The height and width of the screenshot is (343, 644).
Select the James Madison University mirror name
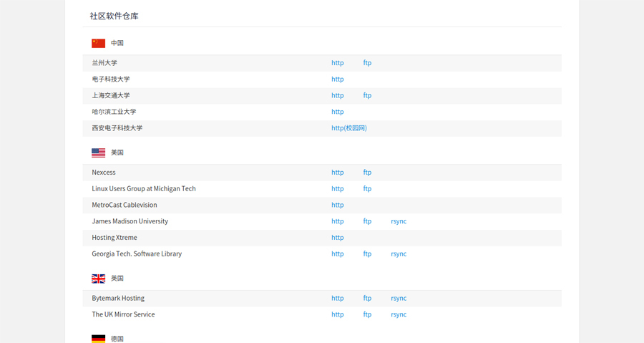[130, 221]
